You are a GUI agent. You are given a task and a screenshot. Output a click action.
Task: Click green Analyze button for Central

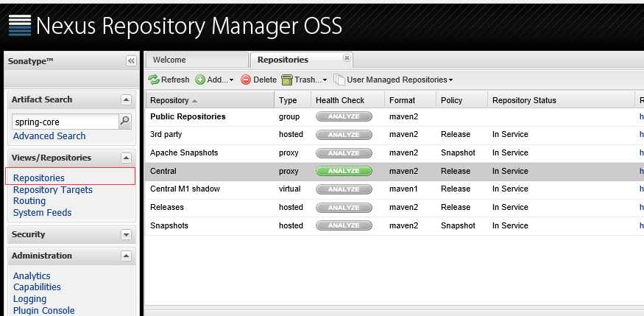coord(344,171)
